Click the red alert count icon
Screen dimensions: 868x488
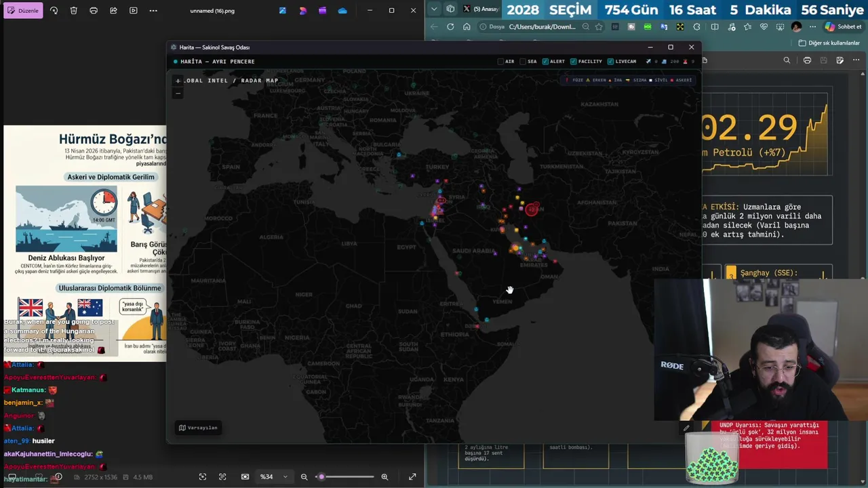[x=685, y=62]
